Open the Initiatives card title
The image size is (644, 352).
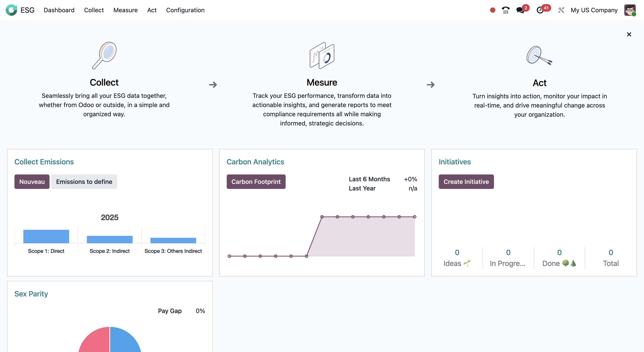point(455,162)
